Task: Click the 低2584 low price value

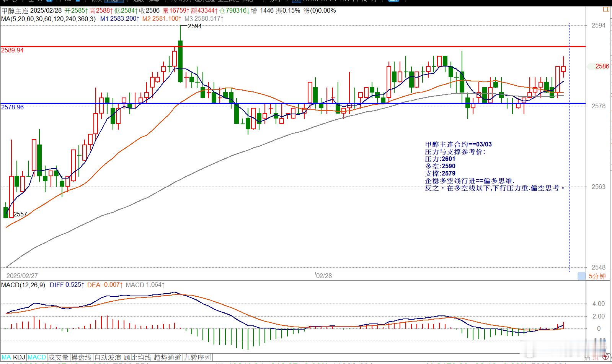Action: coord(126,11)
